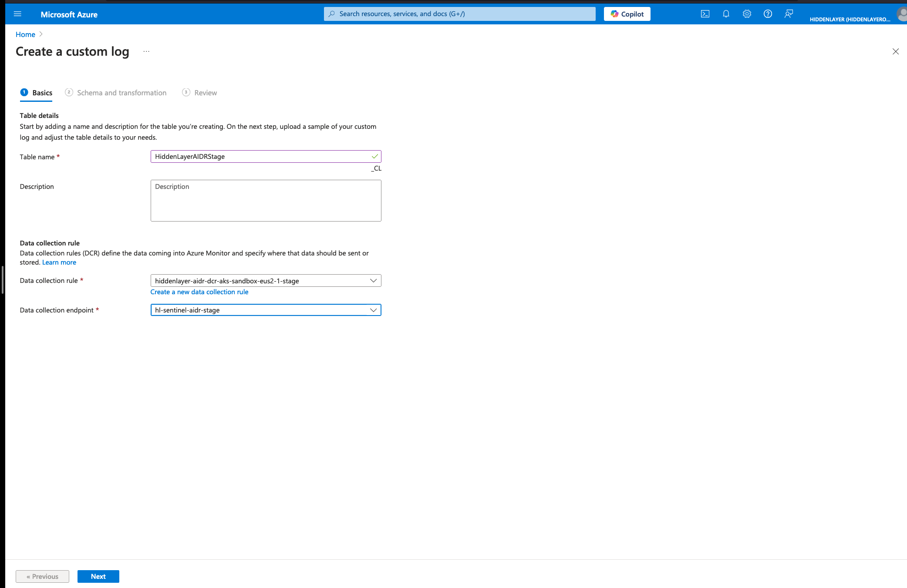Image resolution: width=907 pixels, height=588 pixels.
Task: Open the notifications bell
Action: point(726,14)
